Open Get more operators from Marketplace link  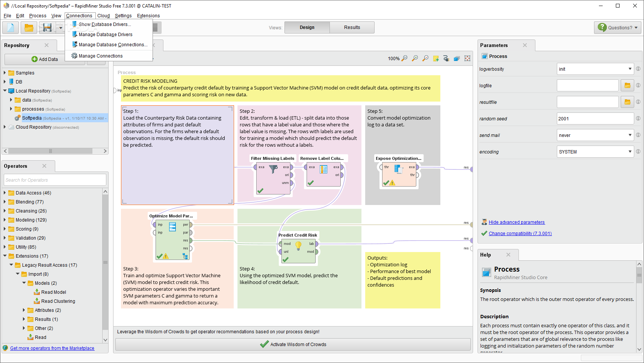52,348
